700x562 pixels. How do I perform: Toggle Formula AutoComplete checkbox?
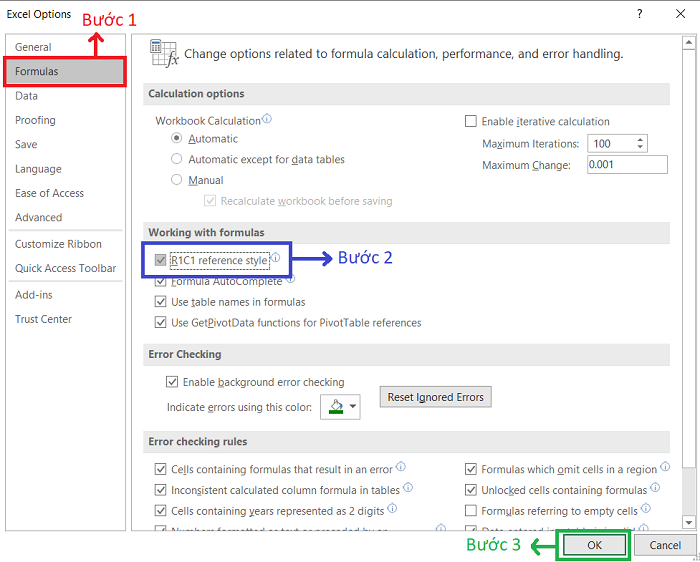pos(160,282)
